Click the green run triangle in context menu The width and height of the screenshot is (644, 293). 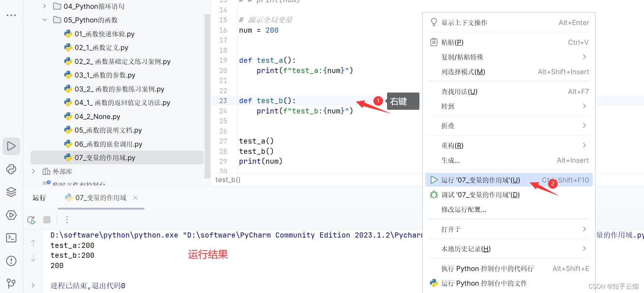[x=434, y=180]
